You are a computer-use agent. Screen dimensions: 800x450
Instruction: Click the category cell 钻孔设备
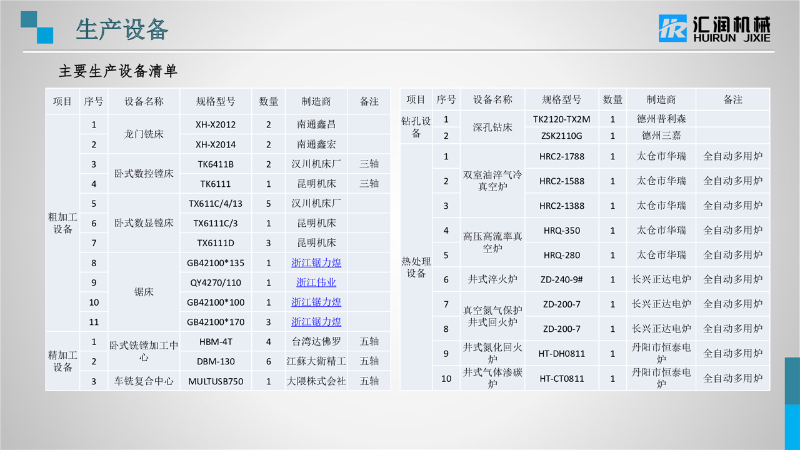416,127
